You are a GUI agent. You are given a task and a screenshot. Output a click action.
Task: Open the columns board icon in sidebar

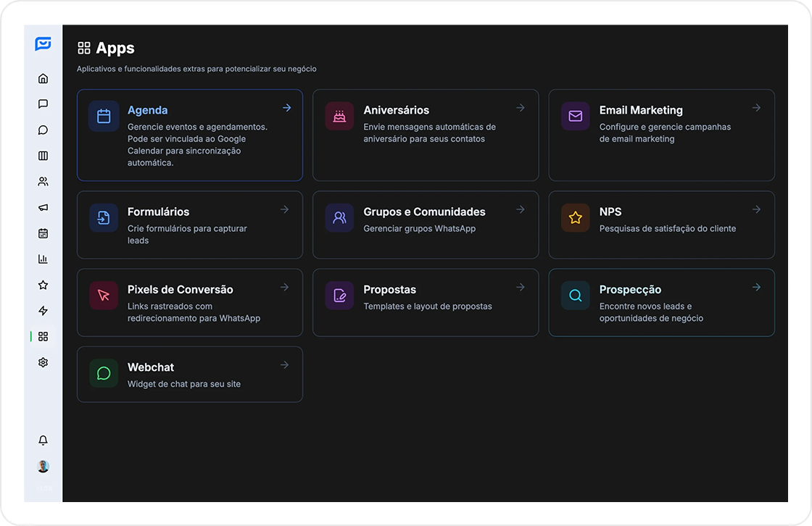coord(43,156)
